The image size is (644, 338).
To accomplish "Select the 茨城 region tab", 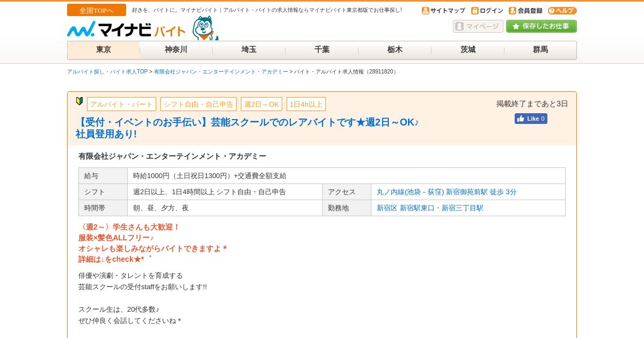I will [x=468, y=50].
